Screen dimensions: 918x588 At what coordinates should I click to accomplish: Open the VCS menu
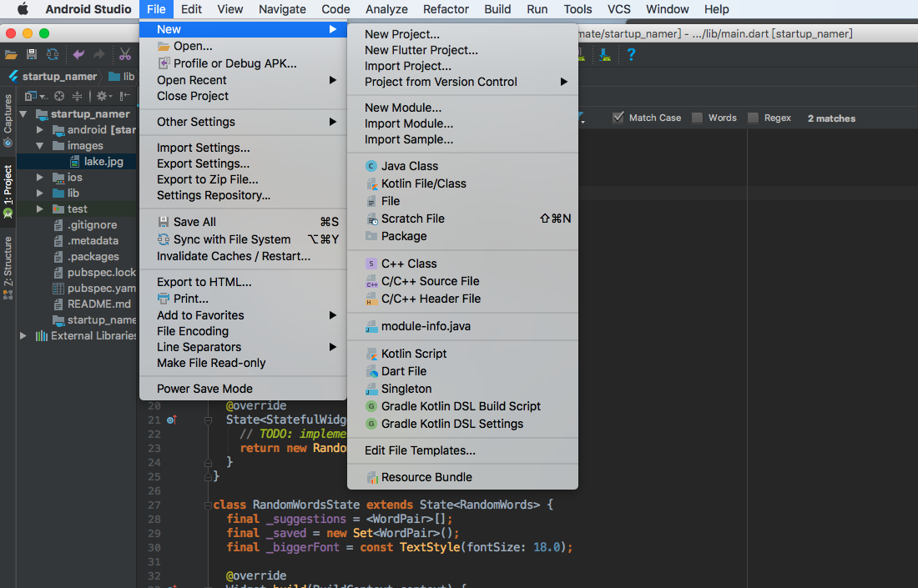619,9
